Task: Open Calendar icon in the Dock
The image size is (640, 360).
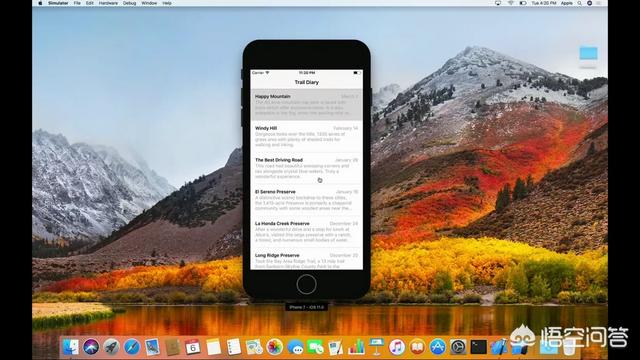Action: pos(193,347)
